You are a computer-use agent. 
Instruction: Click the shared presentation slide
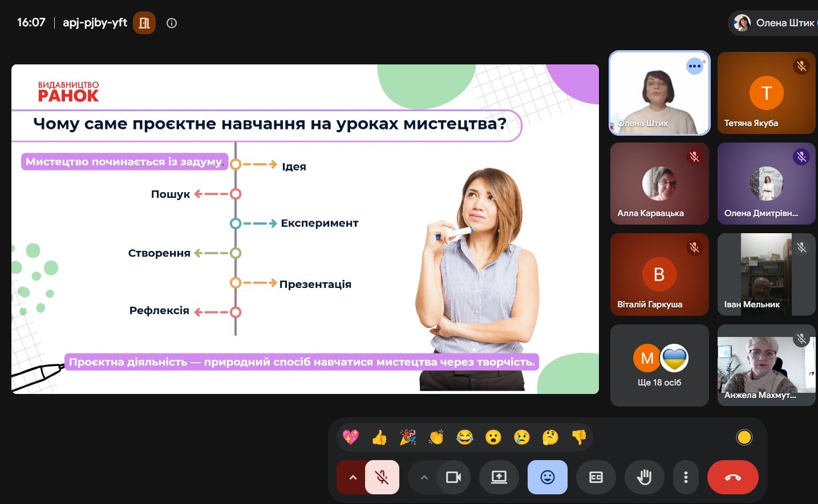click(305, 229)
